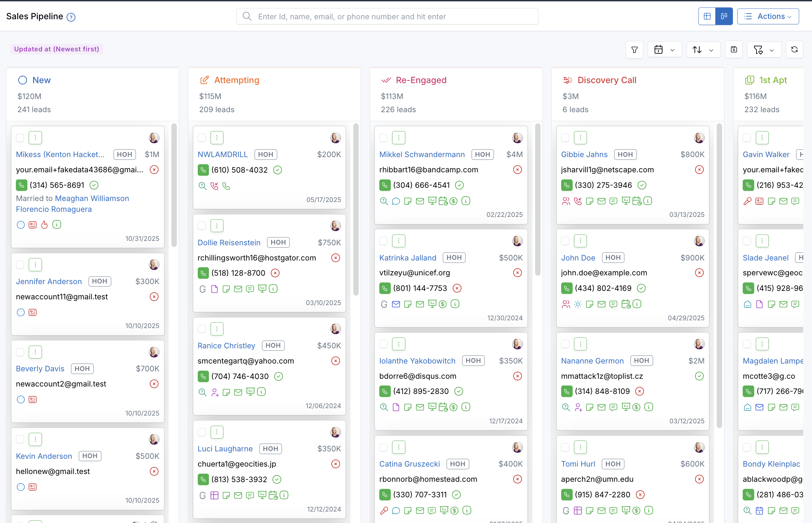The width and height of the screenshot is (812, 523).
Task: Select the checkbox on Jennifer Anderson's card
Action: click(x=20, y=265)
